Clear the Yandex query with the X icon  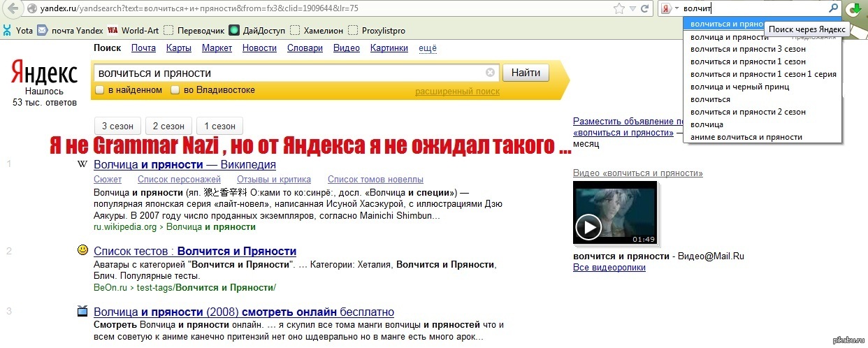point(491,73)
